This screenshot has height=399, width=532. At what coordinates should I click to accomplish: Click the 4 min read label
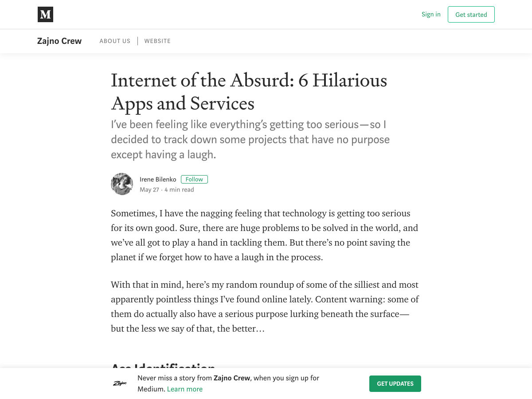click(x=179, y=190)
